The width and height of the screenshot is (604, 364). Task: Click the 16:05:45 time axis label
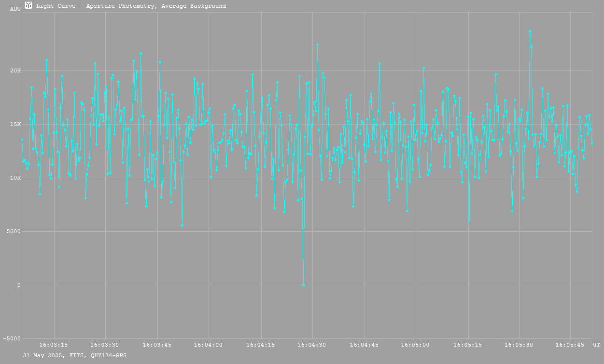[x=570, y=345]
